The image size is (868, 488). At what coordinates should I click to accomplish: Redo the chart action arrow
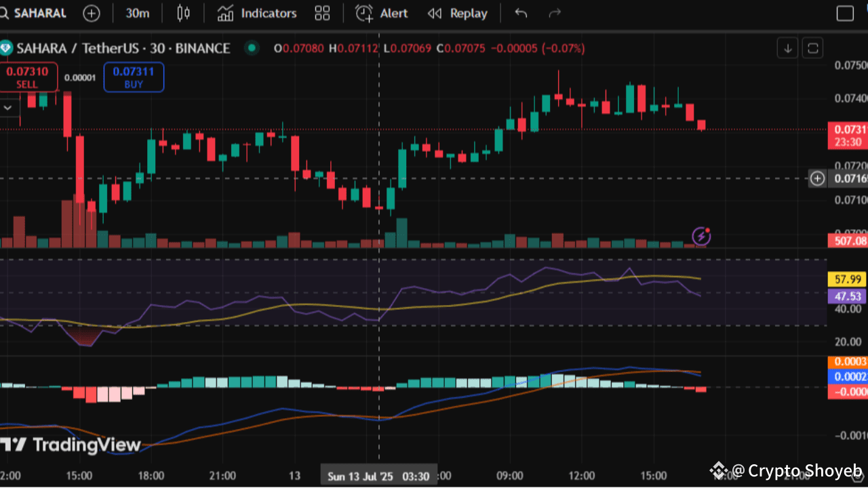pos(555,13)
